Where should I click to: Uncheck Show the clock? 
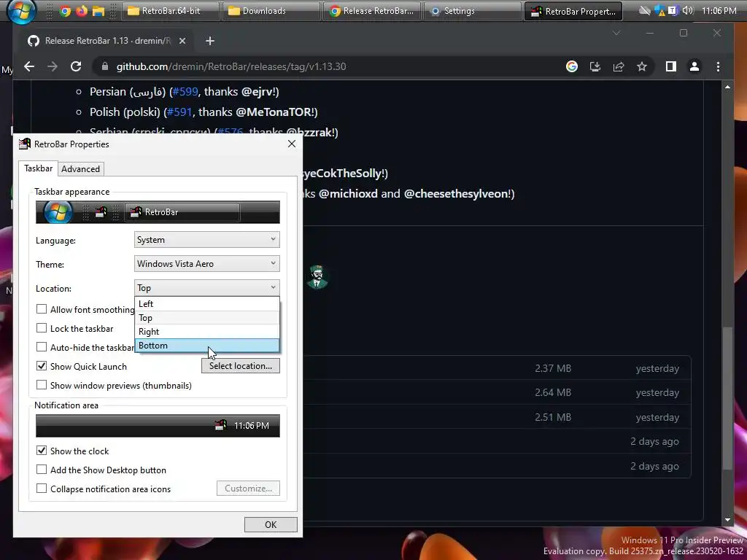pyautogui.click(x=42, y=451)
